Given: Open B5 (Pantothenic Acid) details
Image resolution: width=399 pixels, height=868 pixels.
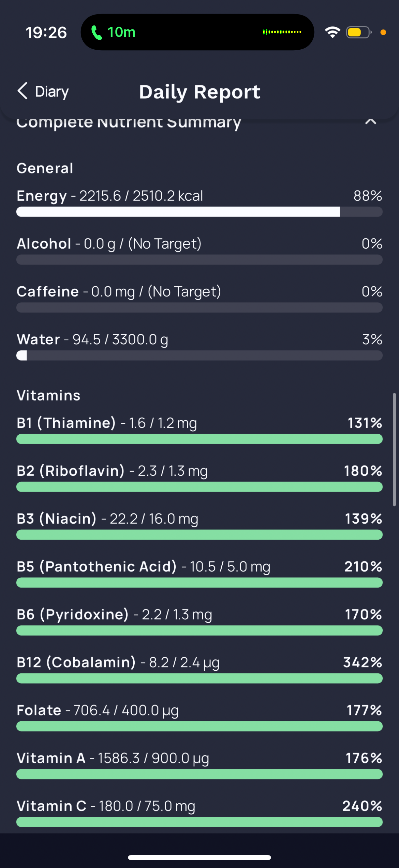Looking at the screenshot, I should pos(199,573).
